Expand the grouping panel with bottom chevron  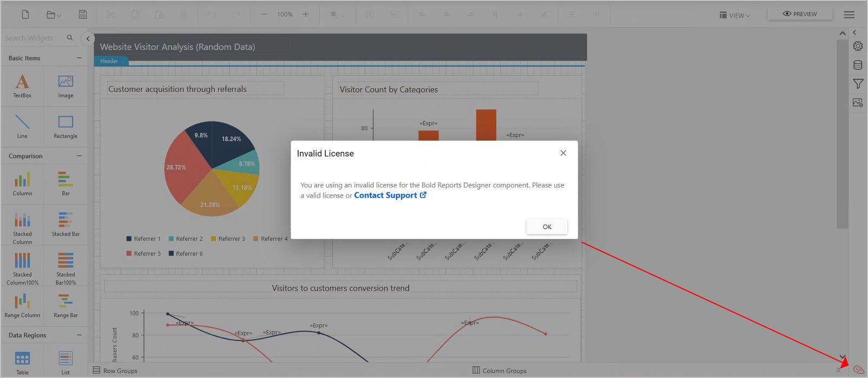tap(838, 370)
